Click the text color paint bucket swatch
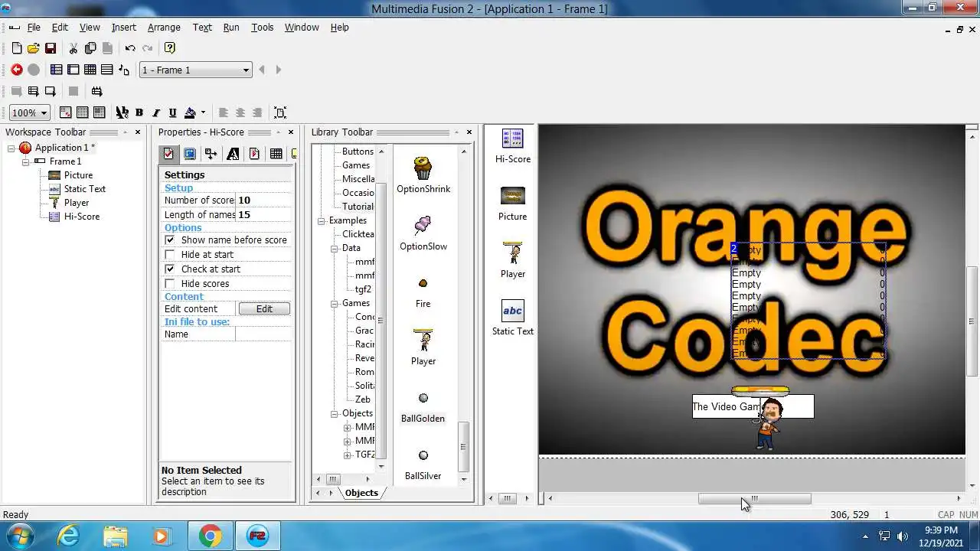 (x=191, y=112)
